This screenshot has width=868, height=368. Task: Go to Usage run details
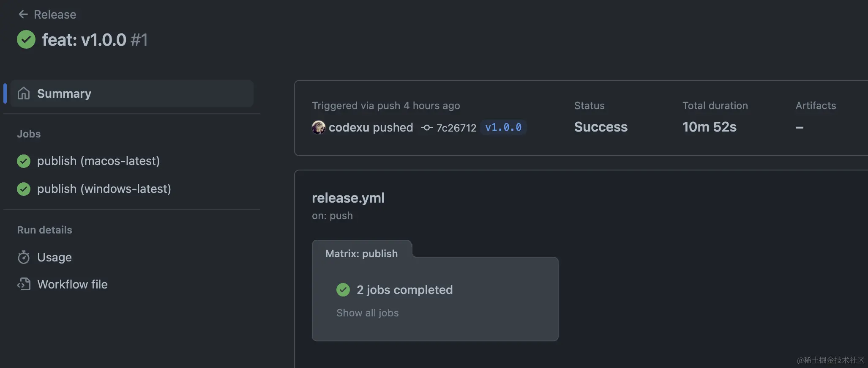click(55, 257)
